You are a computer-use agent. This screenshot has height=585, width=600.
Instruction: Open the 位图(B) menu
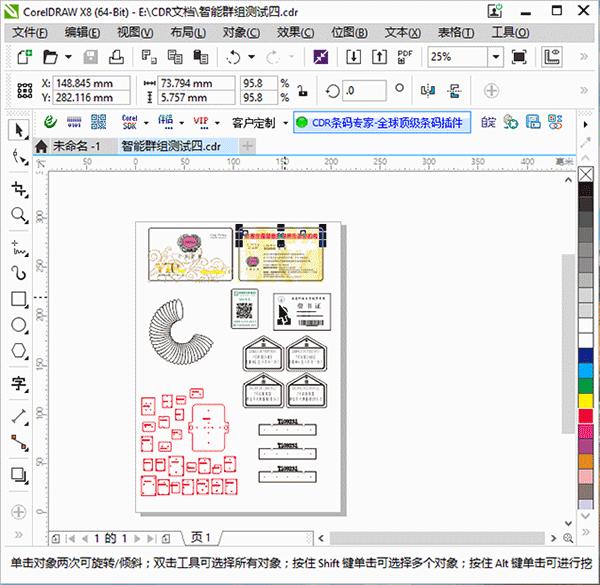[349, 33]
